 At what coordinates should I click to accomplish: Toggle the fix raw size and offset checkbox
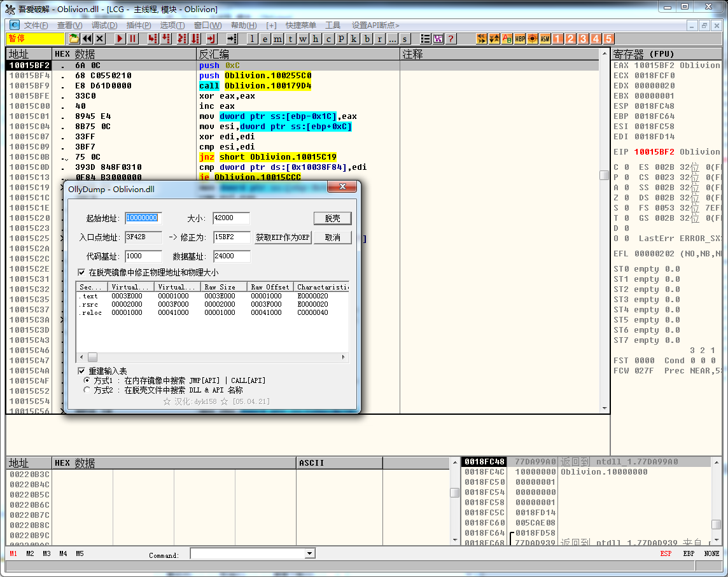pos(81,272)
